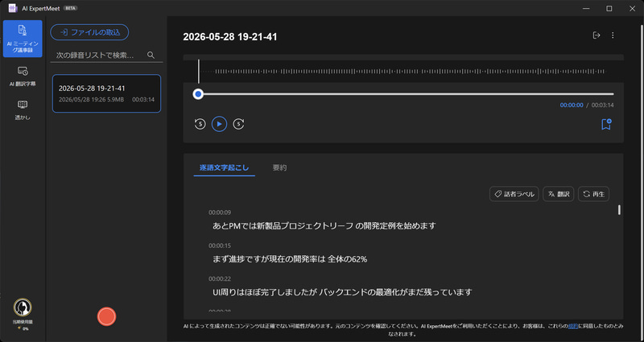Open 透かし watermark sidebar section
The height and width of the screenshot is (342, 644).
[x=23, y=109]
